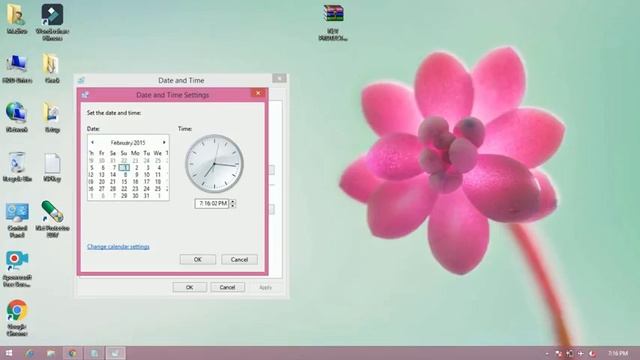This screenshot has width=640, height=360.
Task: Open the WinRAR archive icon on desktop
Action: 333,22
